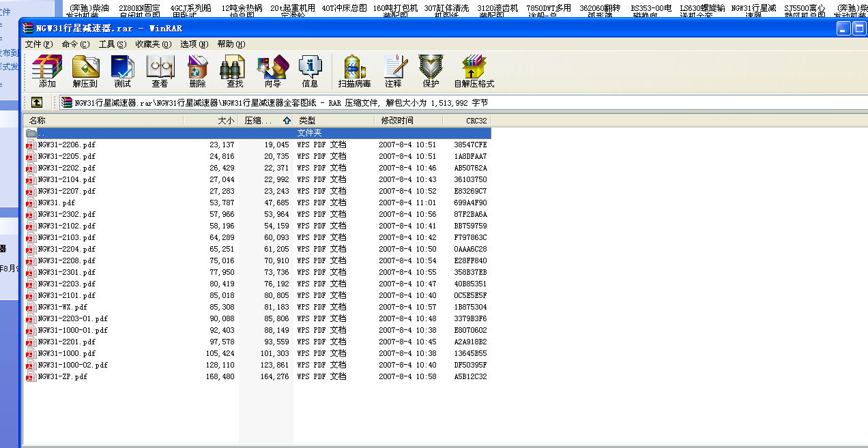Click the archive path address field
This screenshot has height=448, width=868.
(463, 102)
